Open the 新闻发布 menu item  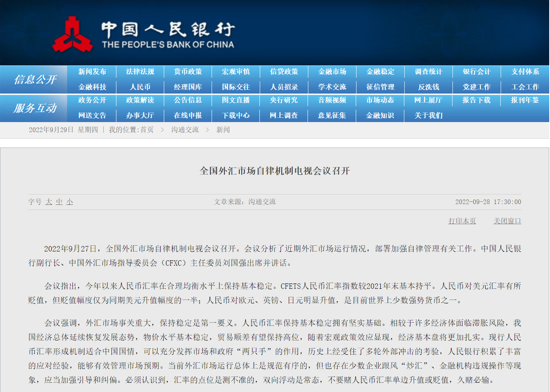click(92, 72)
